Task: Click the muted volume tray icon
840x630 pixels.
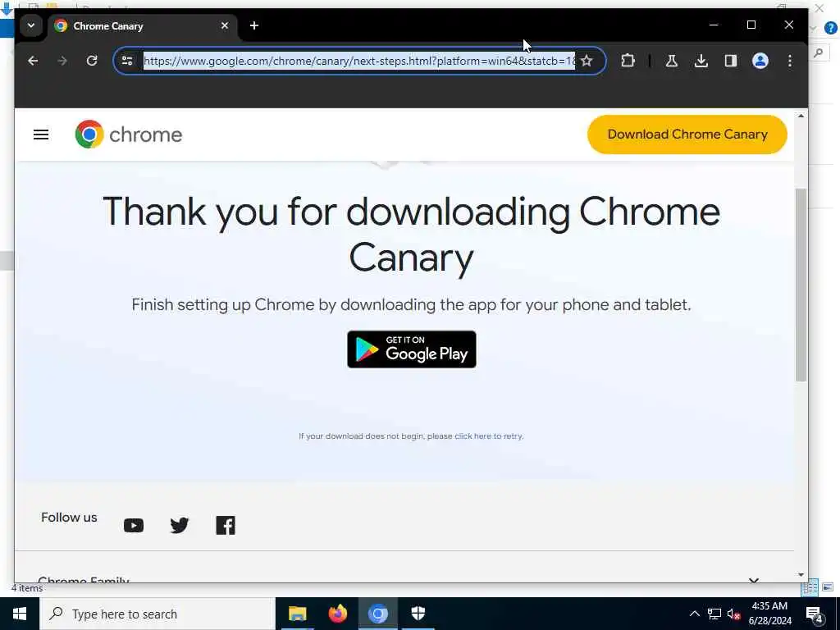Action: 734,614
